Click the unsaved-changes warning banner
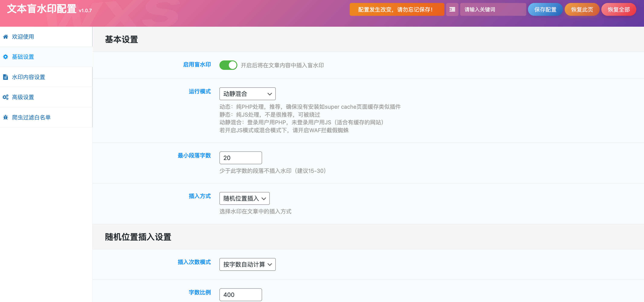Image resolution: width=644 pixels, height=302 pixels. pyautogui.click(x=396, y=9)
